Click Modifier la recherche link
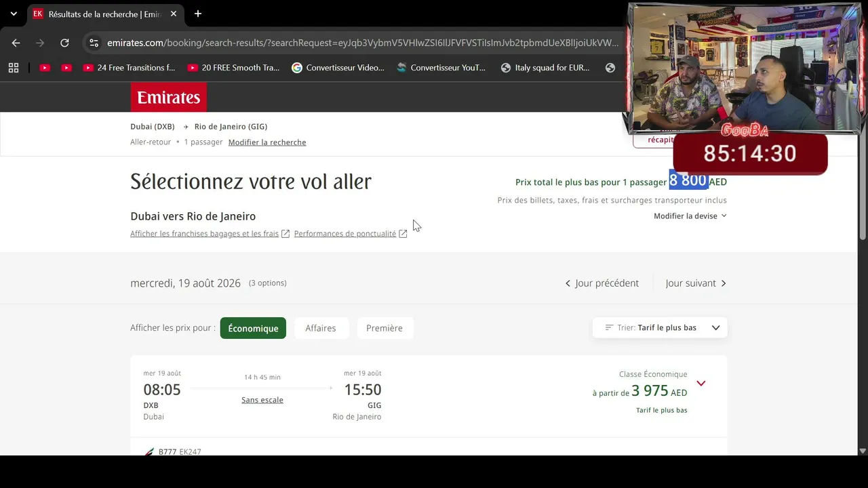The width and height of the screenshot is (868, 488). click(x=267, y=142)
